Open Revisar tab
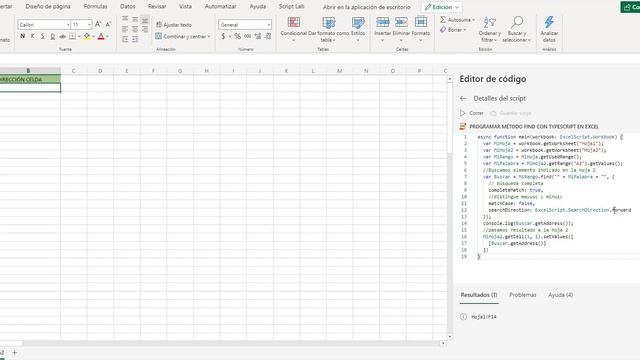The height and width of the screenshot is (360, 640). pyautogui.click(x=157, y=7)
